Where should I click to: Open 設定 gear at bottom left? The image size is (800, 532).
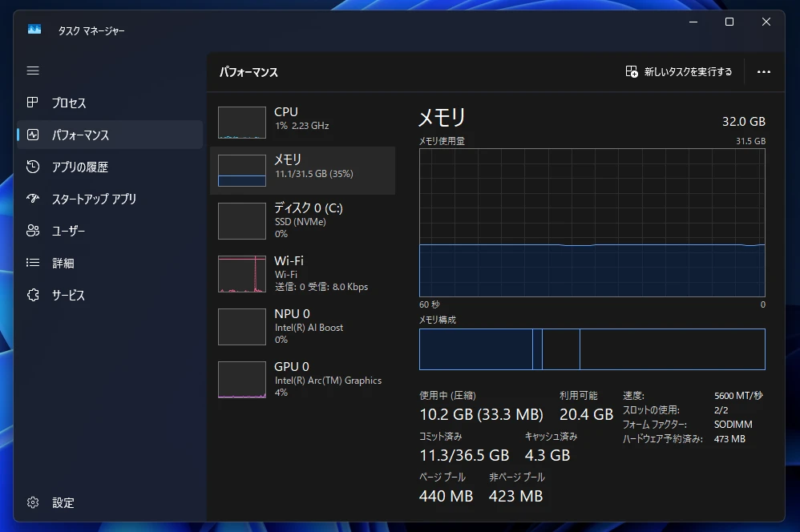point(33,502)
